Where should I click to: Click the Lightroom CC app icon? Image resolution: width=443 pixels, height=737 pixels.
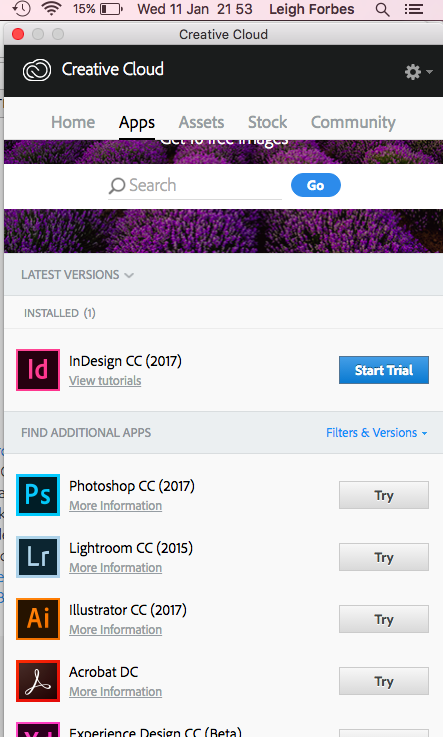pos(38,557)
